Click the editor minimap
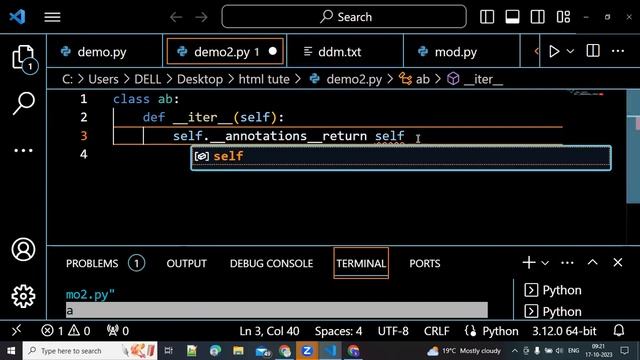This screenshot has height=360, width=640. point(588,94)
